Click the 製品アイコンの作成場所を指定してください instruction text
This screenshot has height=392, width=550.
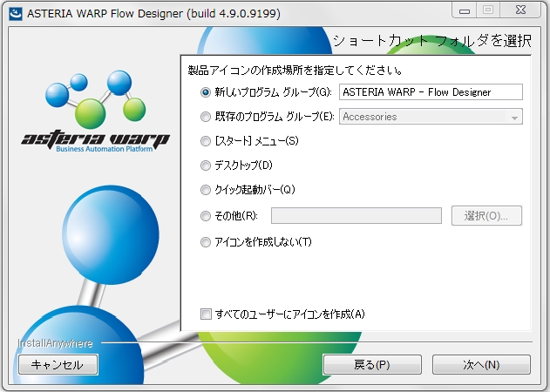coord(295,71)
